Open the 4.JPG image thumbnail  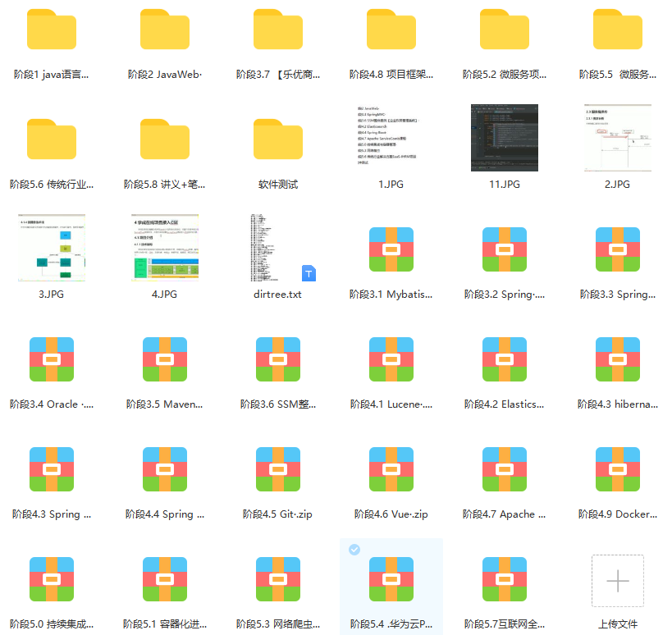tap(165, 249)
